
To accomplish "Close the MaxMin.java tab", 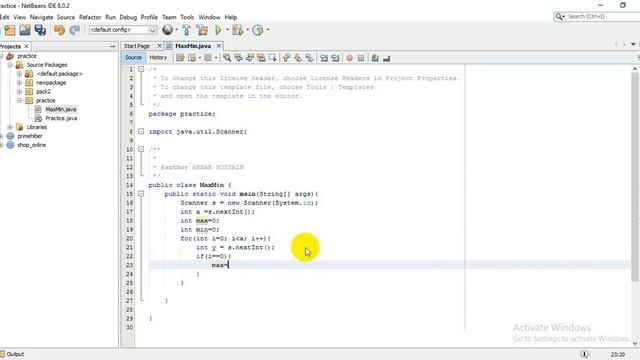I will [219, 46].
